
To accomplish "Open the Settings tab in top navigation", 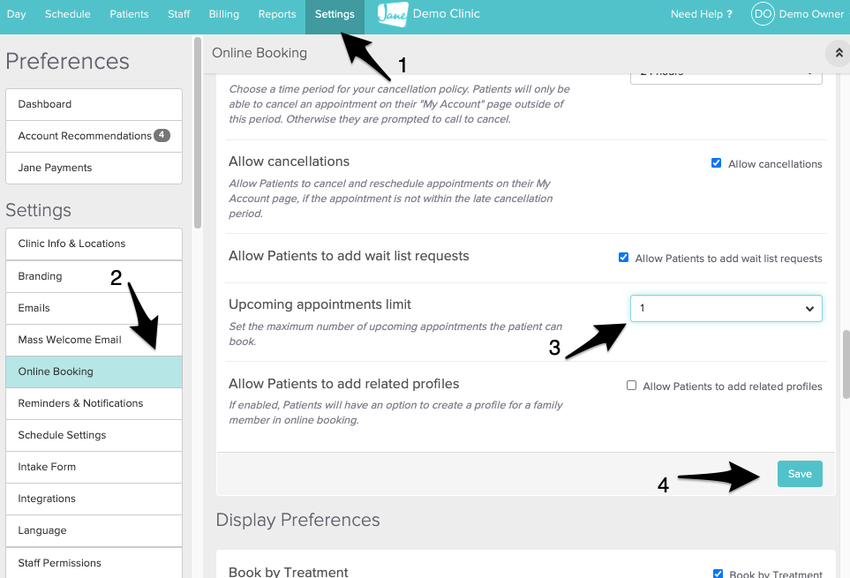I will (x=334, y=14).
